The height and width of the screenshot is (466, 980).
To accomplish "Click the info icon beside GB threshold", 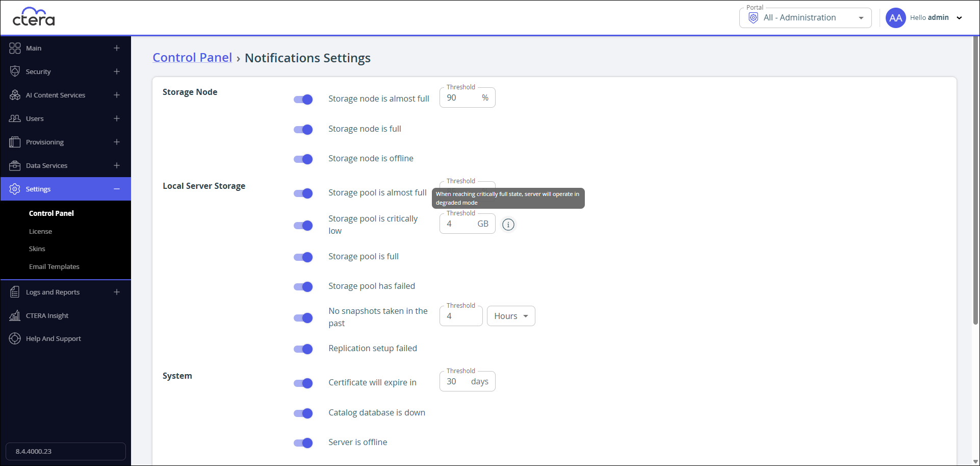I will pos(508,225).
